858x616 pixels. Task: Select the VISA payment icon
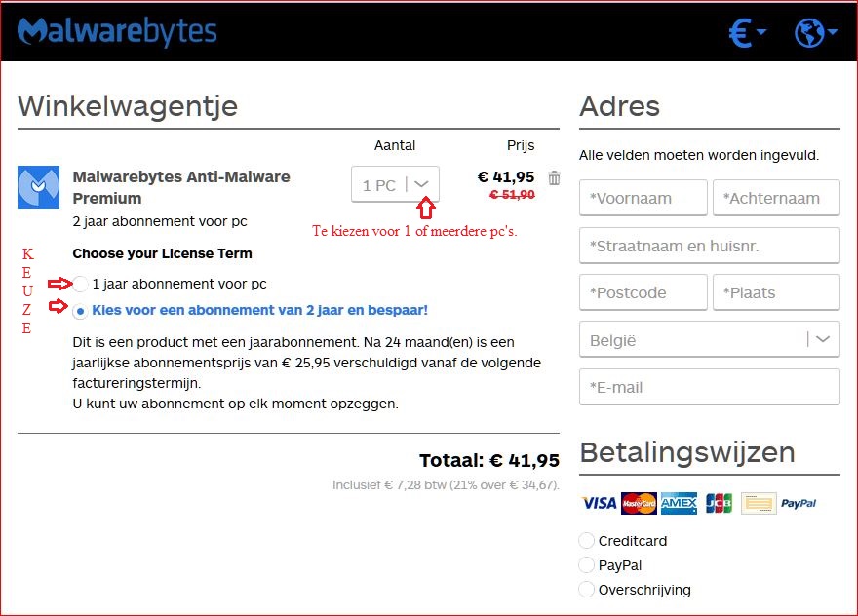click(x=599, y=503)
